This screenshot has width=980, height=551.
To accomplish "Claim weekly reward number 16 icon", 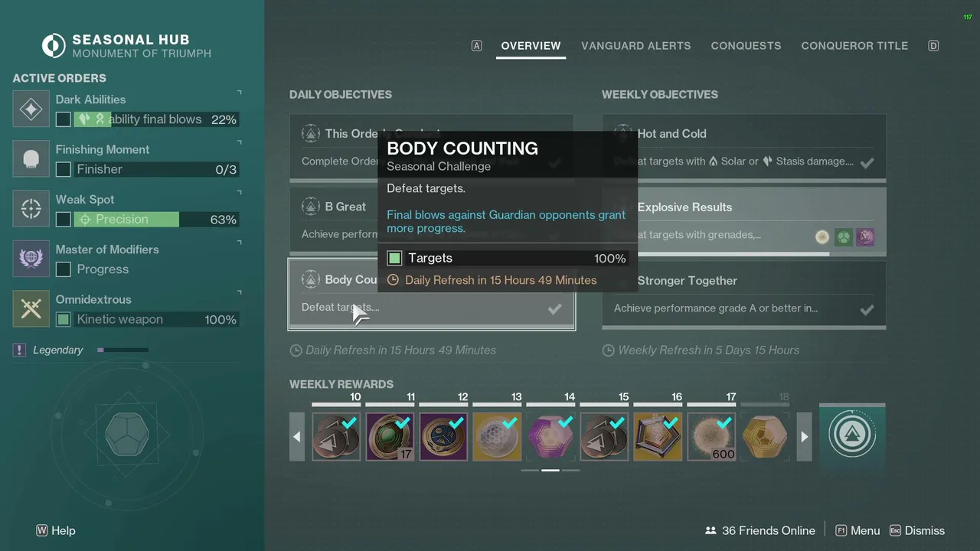I will click(658, 436).
